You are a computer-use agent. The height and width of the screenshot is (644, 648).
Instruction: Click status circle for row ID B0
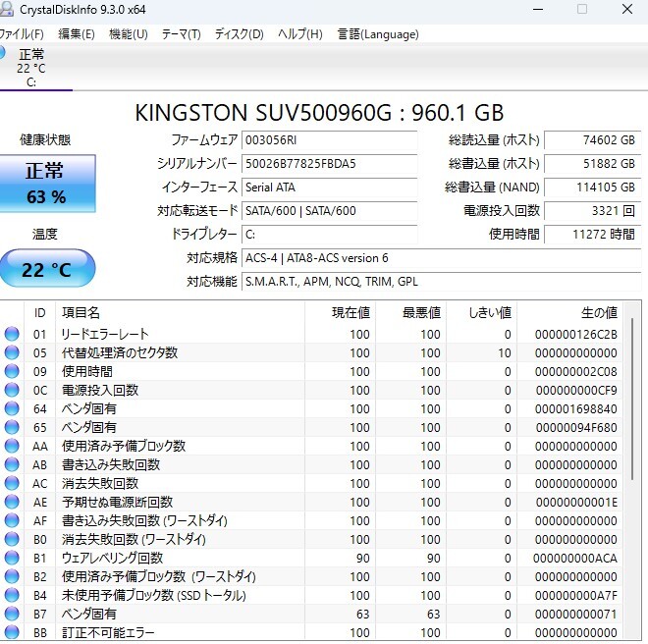[x=12, y=539]
